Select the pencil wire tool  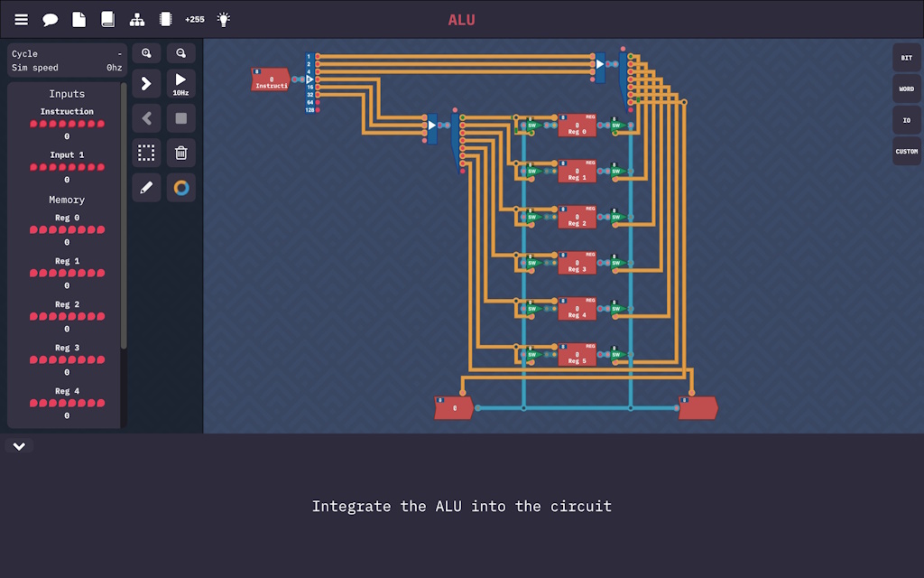146,188
